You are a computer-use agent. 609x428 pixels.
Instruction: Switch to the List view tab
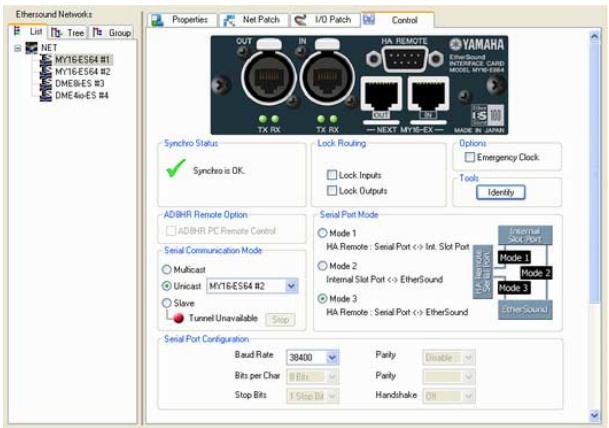pos(28,32)
